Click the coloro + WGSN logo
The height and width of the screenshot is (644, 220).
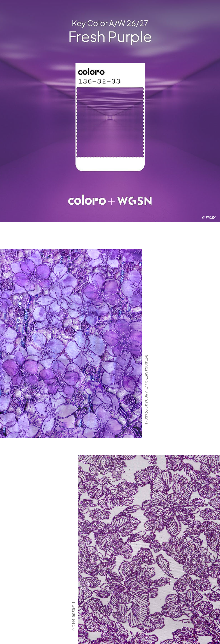(110, 201)
